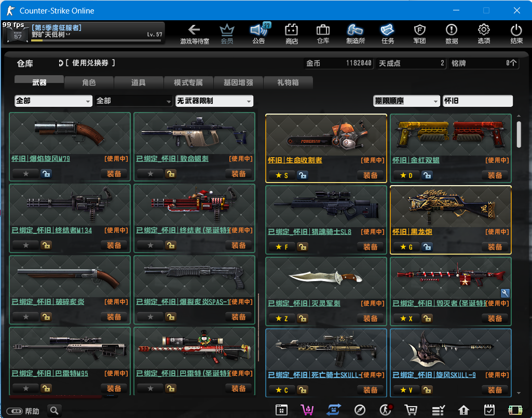
Task: Toggle the 帮助 help switch
Action: point(15,411)
